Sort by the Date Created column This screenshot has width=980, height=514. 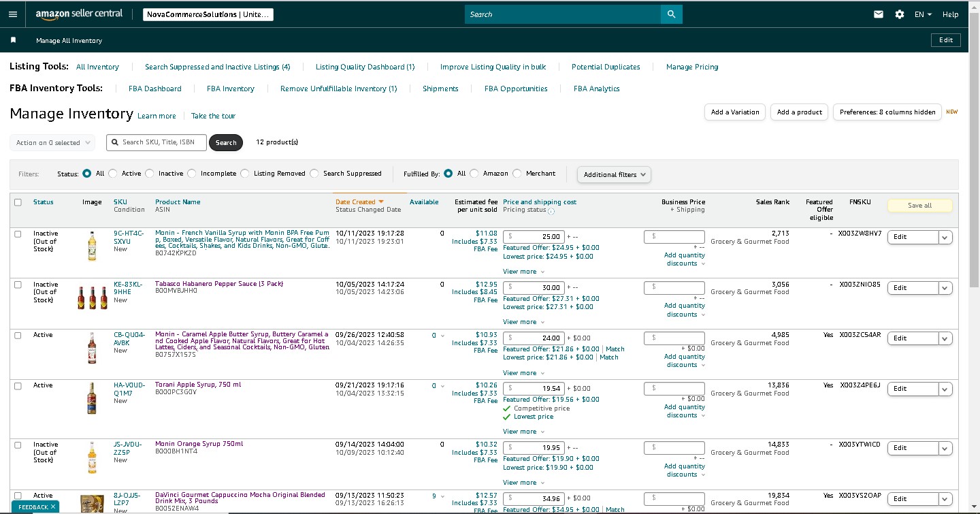click(x=359, y=202)
